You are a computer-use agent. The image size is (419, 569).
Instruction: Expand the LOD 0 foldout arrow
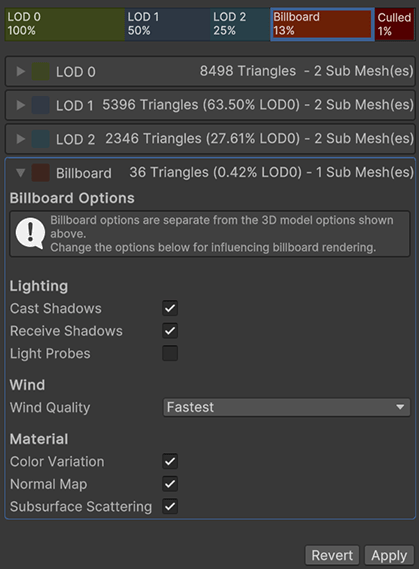21,71
